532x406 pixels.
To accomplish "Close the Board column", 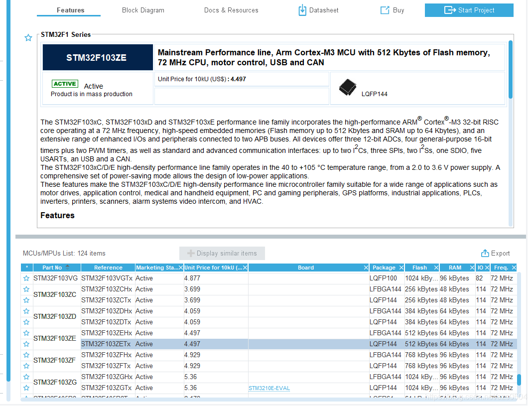I will click(366, 268).
